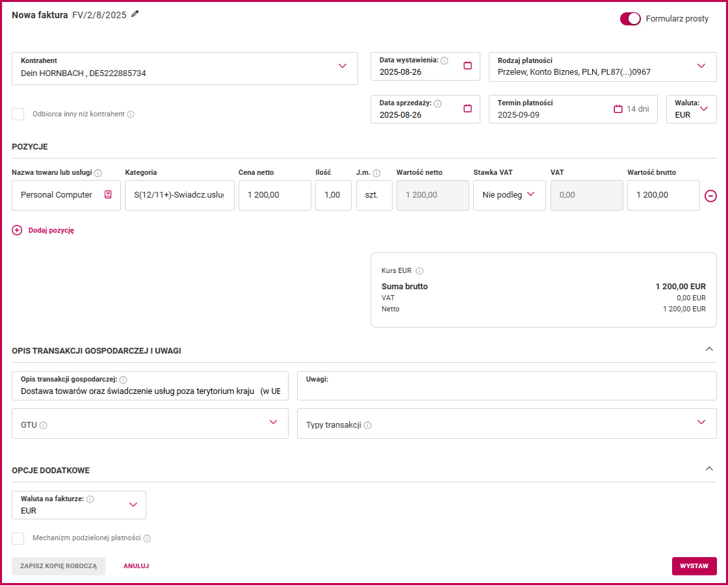Open calendar for Termin płatności
The image size is (728, 585).
click(618, 109)
